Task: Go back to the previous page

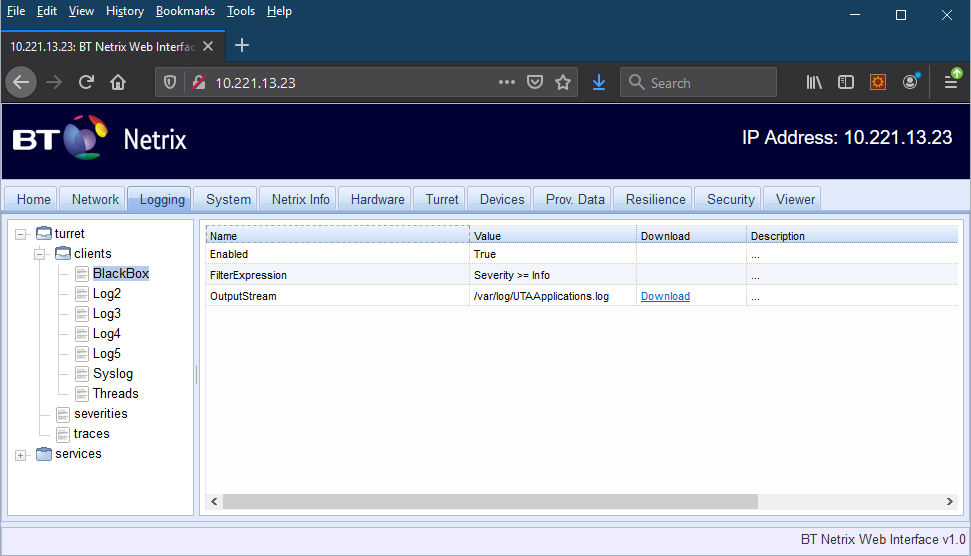Action: click(21, 82)
